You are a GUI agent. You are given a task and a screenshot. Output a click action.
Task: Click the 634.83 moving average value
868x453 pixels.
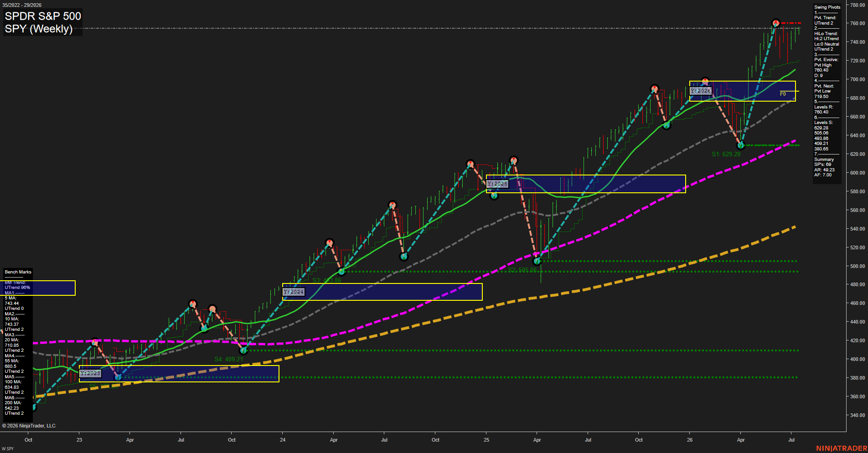point(12,387)
